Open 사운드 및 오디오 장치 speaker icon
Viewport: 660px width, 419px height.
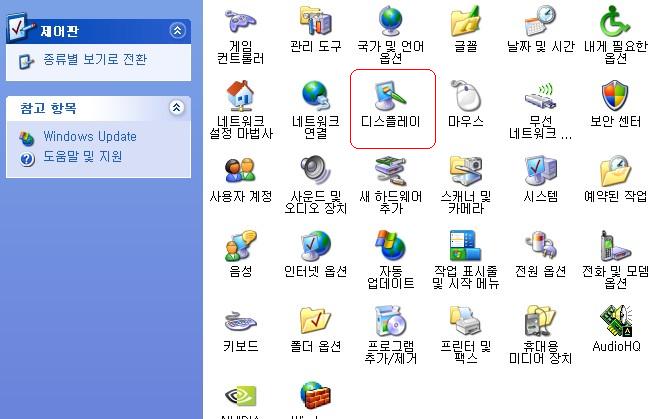[x=316, y=170]
